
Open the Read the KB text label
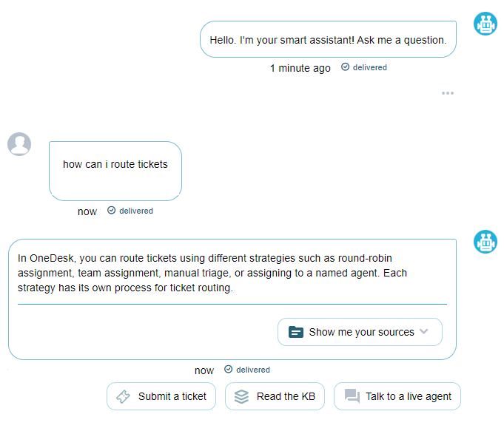coord(286,397)
